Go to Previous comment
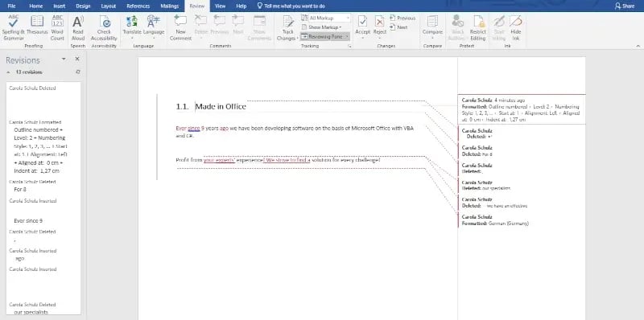Image resolution: width=644 pixels, height=320 pixels. point(219,25)
